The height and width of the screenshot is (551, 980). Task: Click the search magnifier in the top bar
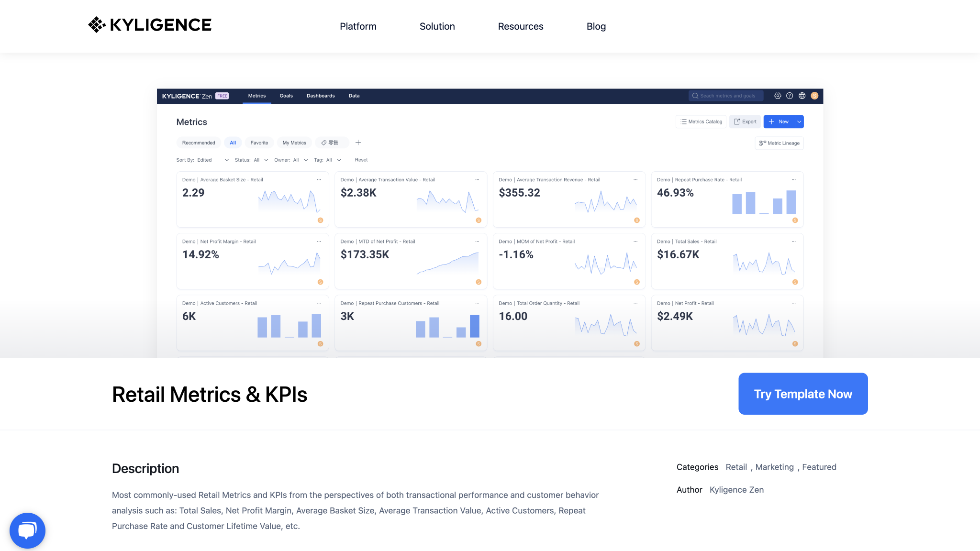(695, 96)
